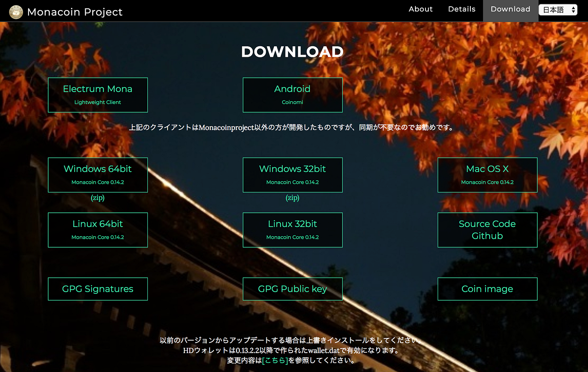This screenshot has height=372, width=588.
Task: Download Linux 64bit Monacoin Core
Action: point(98,230)
